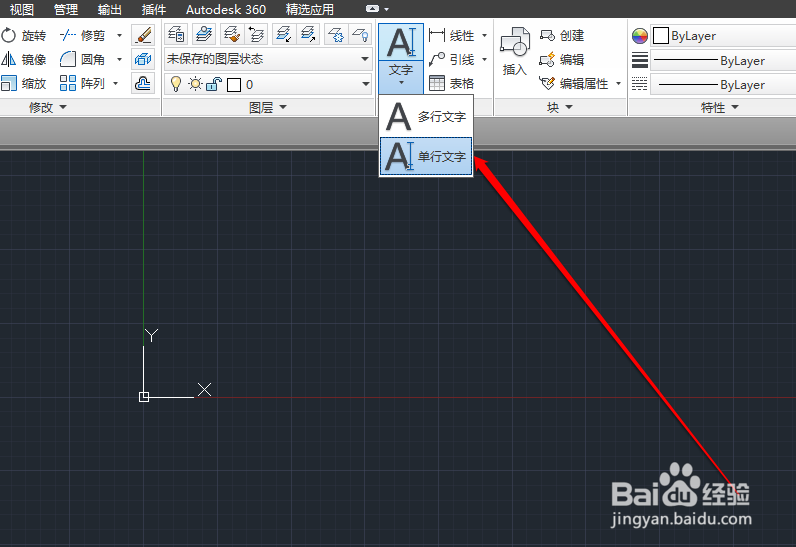Click the Layer Freeze snowflake icon
The width and height of the screenshot is (796, 547).
[336, 35]
